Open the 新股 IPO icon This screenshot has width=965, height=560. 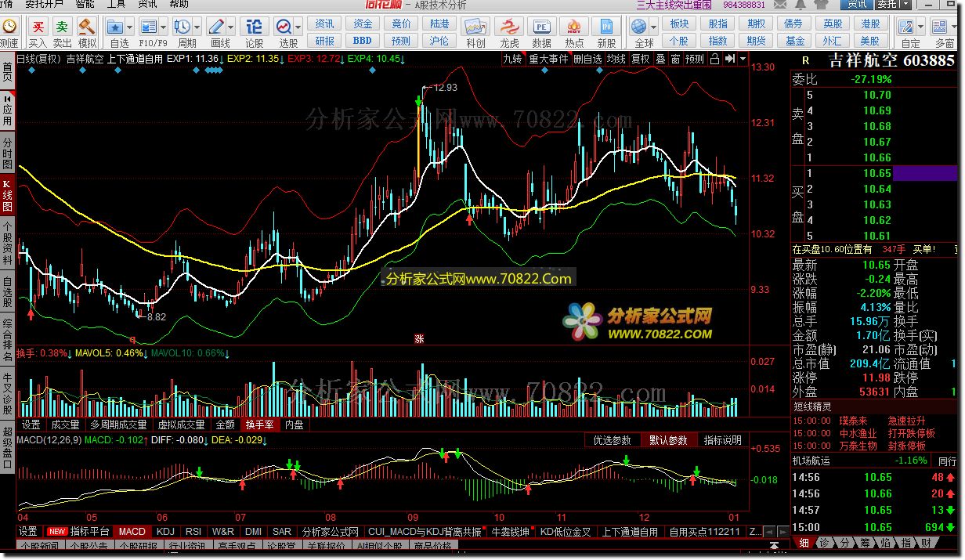[606, 27]
